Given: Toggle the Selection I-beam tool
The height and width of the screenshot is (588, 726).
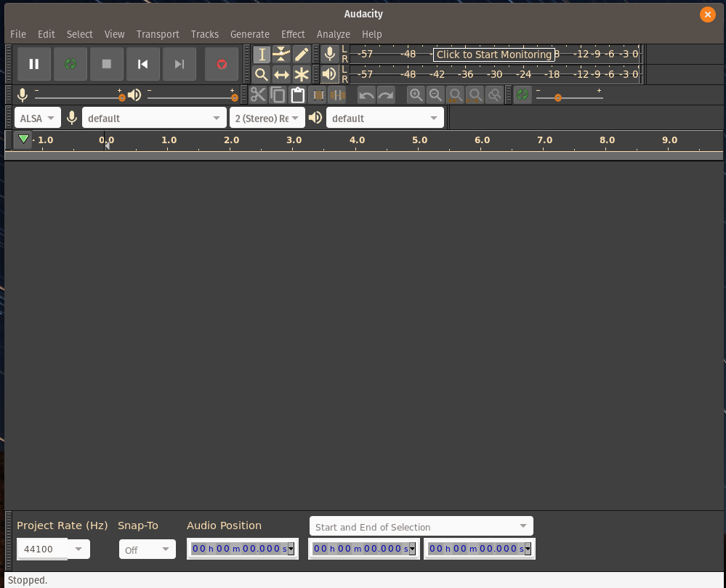Looking at the screenshot, I should point(262,55).
